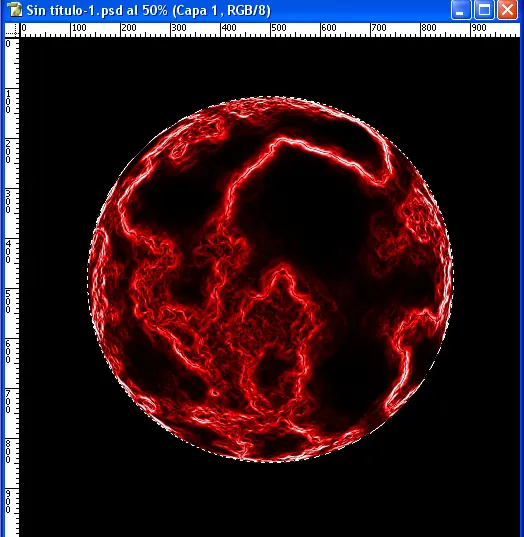
Task: Maximize the Sin título-1.psd document window
Action: pos(484,10)
